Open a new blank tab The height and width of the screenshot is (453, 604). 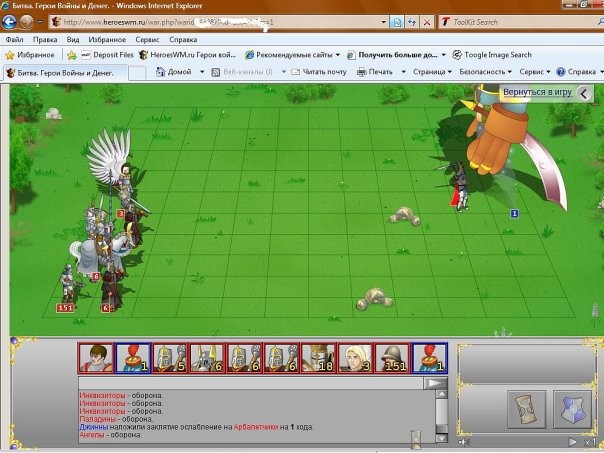pyautogui.click(x=137, y=73)
